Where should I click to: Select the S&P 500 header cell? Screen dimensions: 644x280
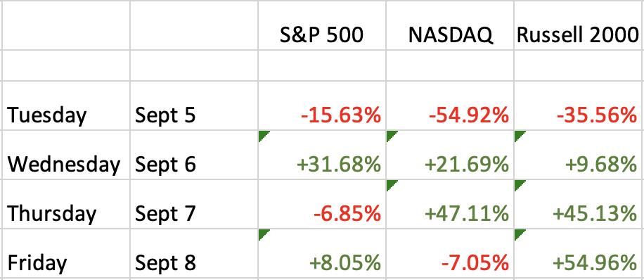[321, 25]
